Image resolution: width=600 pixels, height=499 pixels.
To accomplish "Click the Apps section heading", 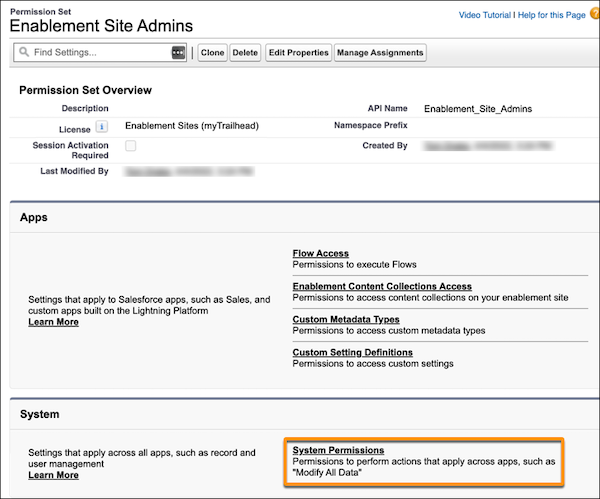I will coord(34,217).
